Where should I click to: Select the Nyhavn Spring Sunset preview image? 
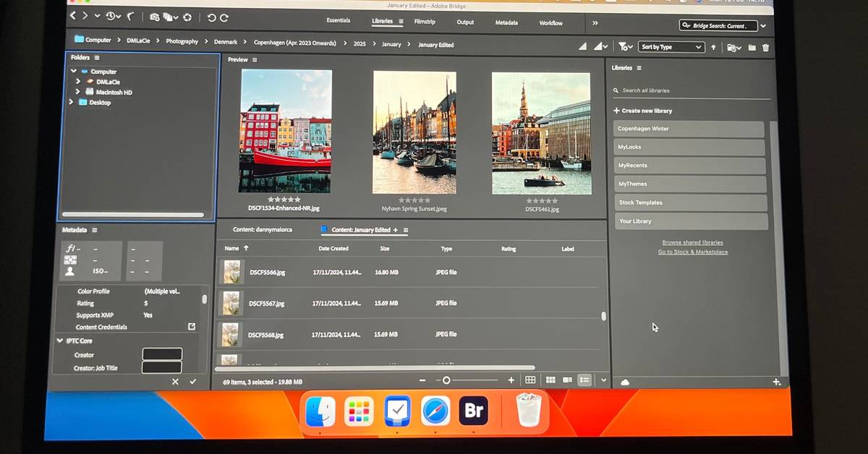coord(414,132)
